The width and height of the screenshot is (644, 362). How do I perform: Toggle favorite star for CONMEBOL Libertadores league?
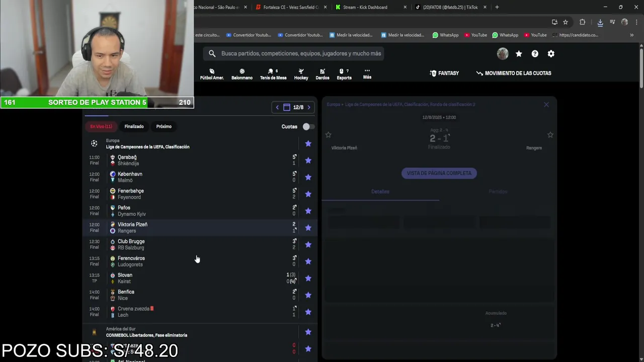[x=308, y=332]
